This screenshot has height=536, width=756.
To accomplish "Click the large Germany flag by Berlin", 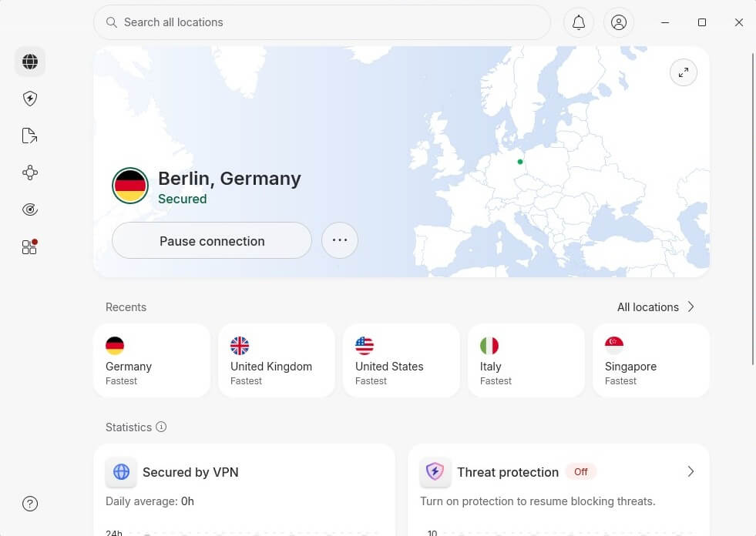I will (130, 186).
